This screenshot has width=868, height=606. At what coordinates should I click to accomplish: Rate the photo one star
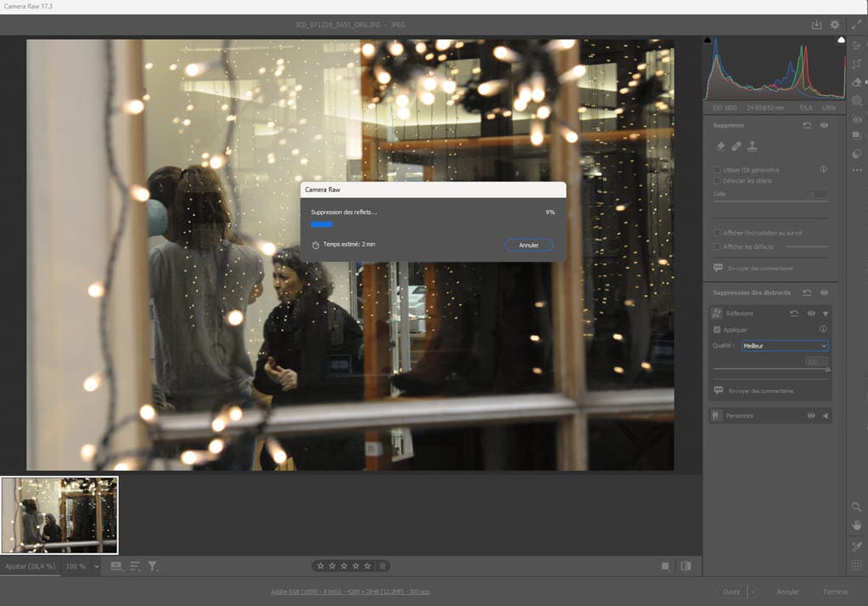[320, 566]
